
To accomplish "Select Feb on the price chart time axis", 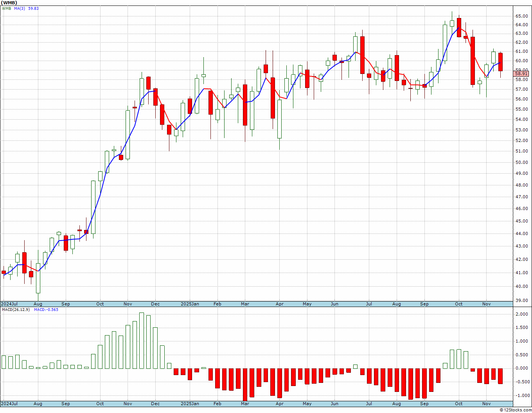I will tap(217, 304).
